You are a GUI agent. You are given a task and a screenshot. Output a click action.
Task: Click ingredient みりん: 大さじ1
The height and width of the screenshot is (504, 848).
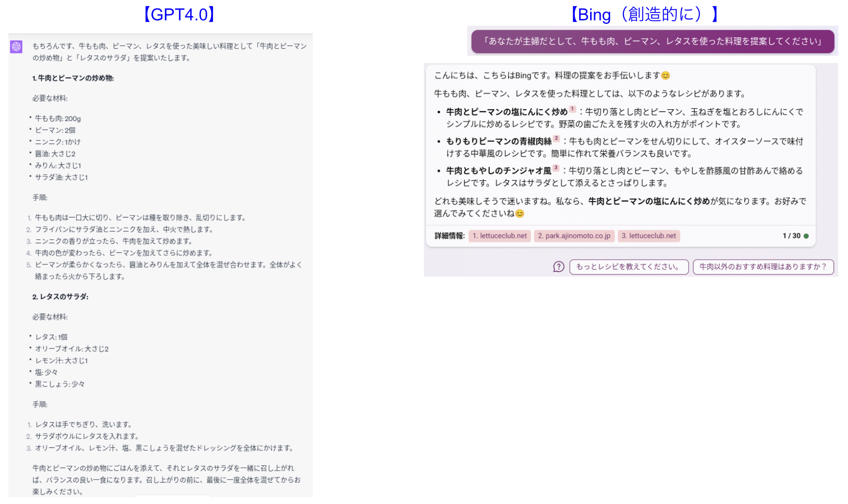(x=58, y=165)
